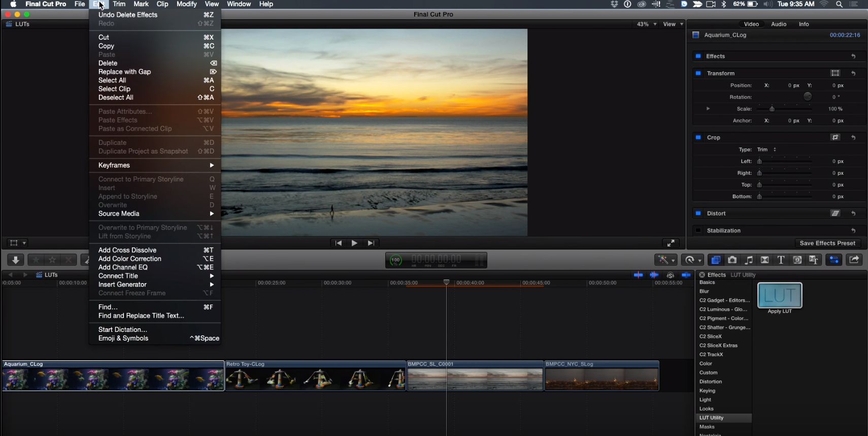Toggle the Inspector sliders button
The width and height of the screenshot is (868, 436).
tap(834, 260)
